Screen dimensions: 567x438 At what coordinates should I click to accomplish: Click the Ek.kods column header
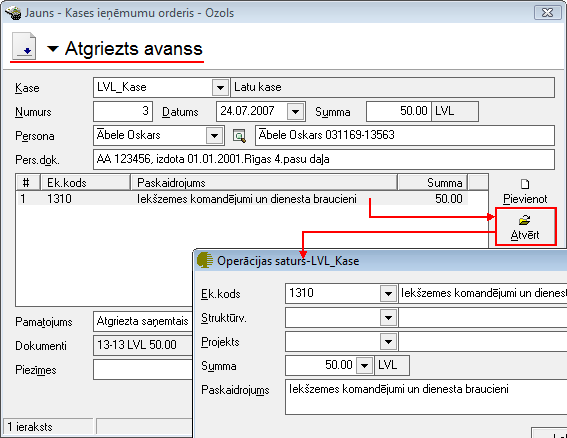85,182
